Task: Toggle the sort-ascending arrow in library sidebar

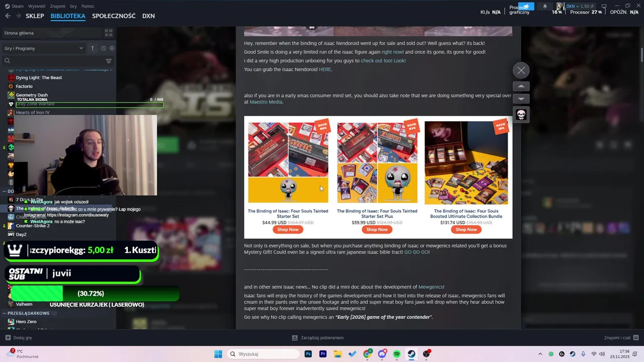Action: coord(93,48)
